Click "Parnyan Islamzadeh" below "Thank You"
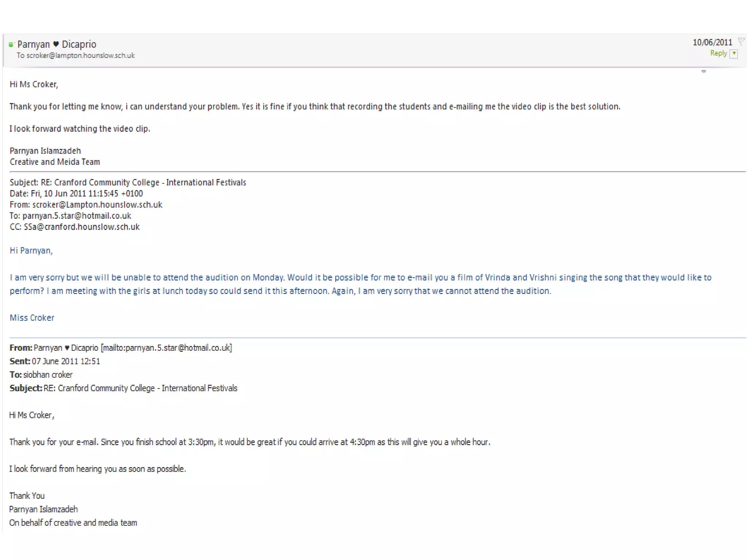This screenshot has height=560, width=747. coord(43,509)
